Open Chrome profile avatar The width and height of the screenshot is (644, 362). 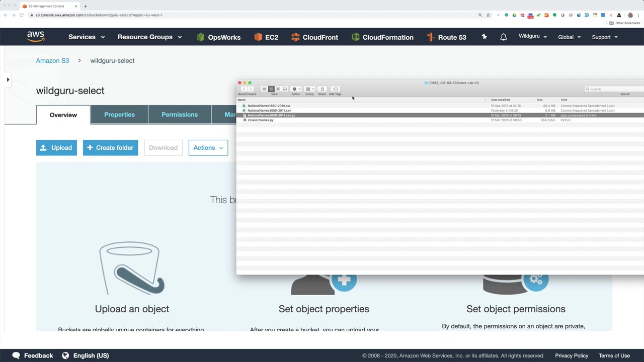630,15
